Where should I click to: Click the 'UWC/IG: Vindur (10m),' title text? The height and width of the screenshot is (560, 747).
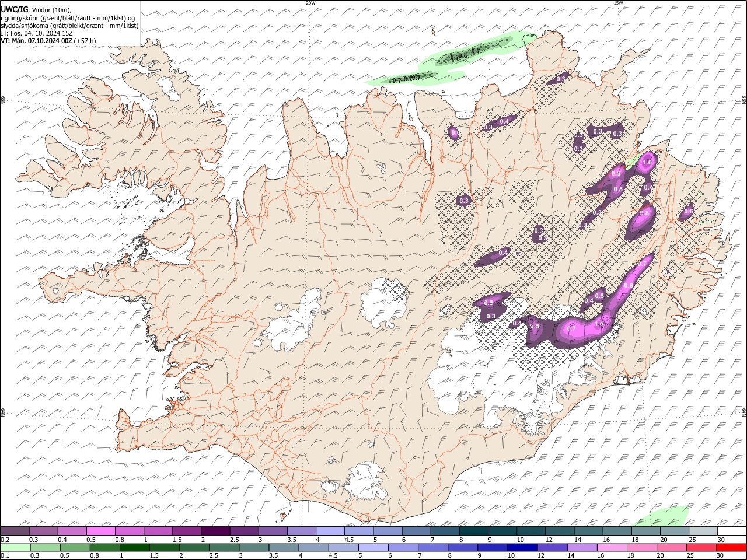(x=36, y=9)
